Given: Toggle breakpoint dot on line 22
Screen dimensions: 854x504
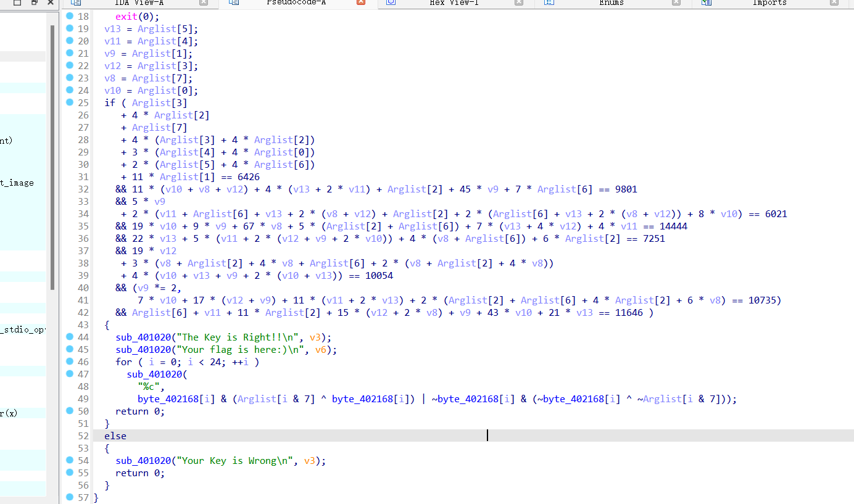Looking at the screenshot, I should (x=70, y=65).
